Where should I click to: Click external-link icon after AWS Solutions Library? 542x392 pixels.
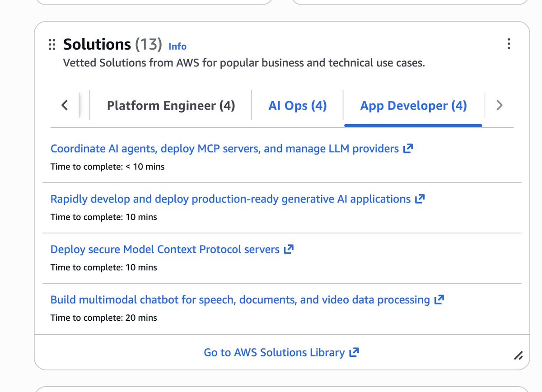(354, 352)
